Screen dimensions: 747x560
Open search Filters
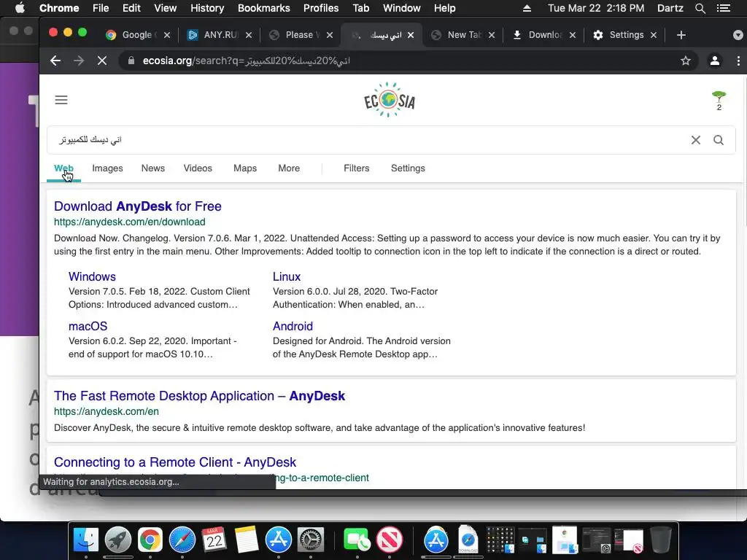coord(356,168)
